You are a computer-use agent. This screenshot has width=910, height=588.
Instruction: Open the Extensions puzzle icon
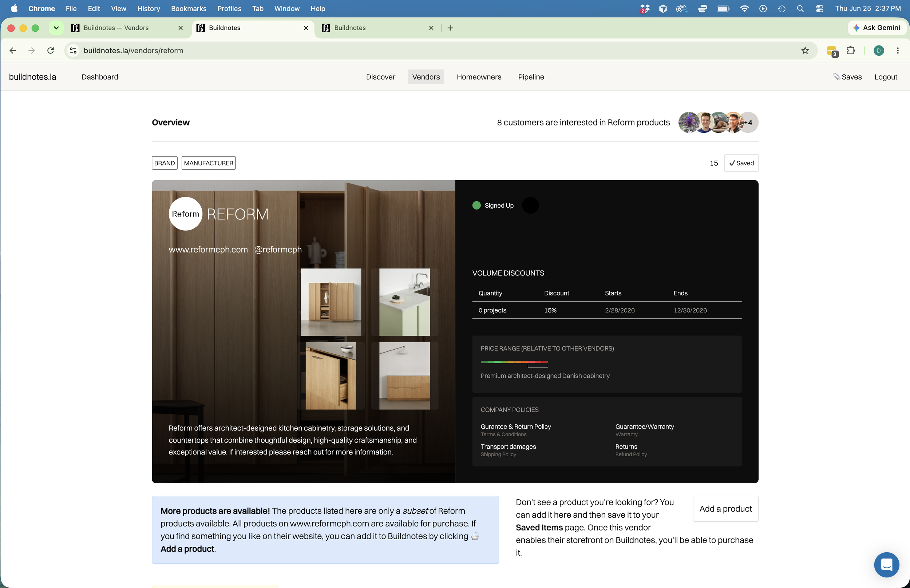[x=851, y=51]
